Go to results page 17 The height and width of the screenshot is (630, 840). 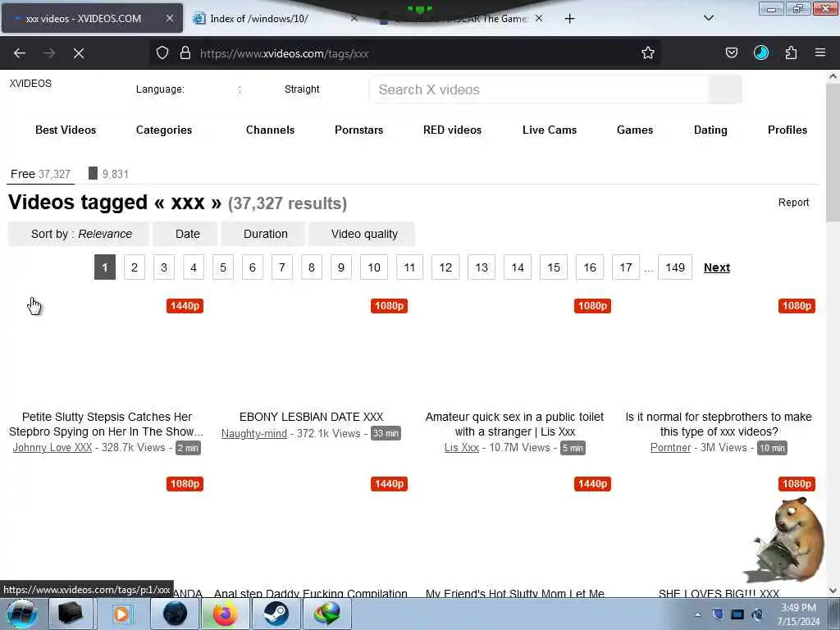click(626, 267)
